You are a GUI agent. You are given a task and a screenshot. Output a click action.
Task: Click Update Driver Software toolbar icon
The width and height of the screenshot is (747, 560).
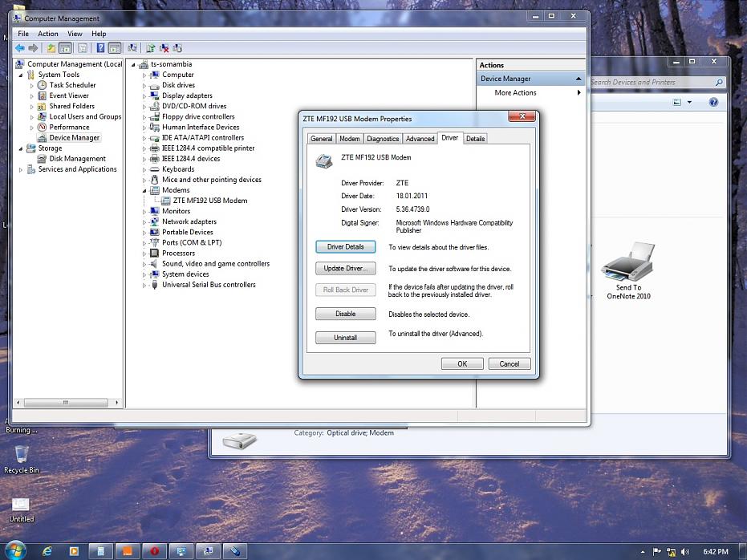click(x=149, y=48)
